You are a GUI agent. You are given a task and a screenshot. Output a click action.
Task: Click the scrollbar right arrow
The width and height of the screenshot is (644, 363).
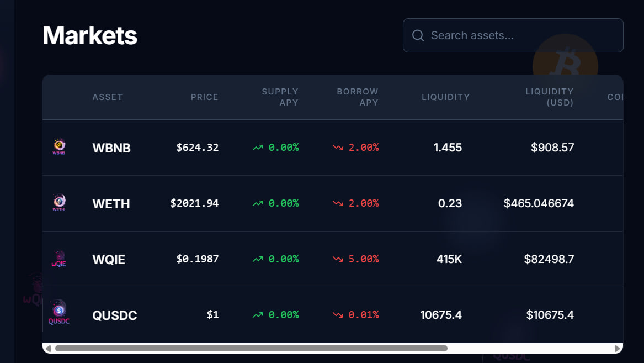pos(617,349)
